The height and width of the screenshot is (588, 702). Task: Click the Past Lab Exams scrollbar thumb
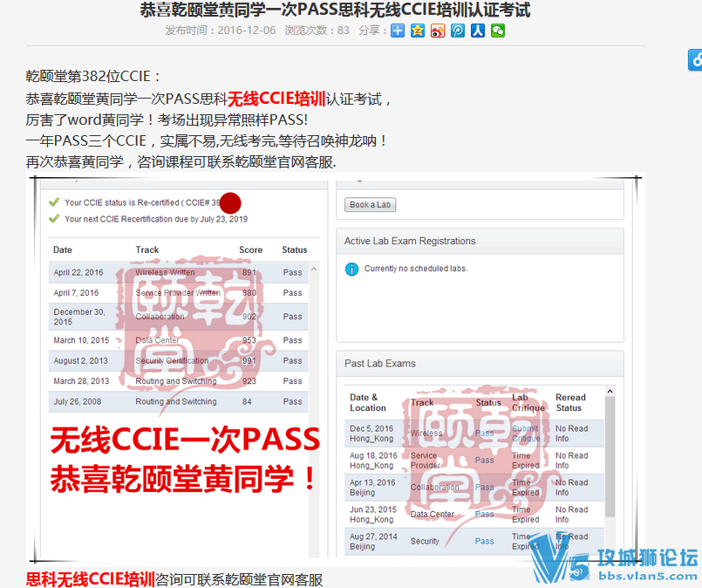[610, 457]
